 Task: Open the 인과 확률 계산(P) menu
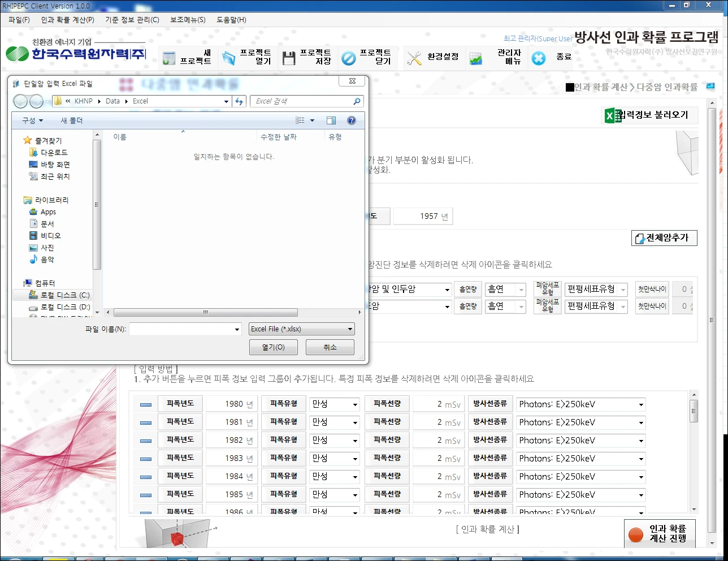coord(67,20)
